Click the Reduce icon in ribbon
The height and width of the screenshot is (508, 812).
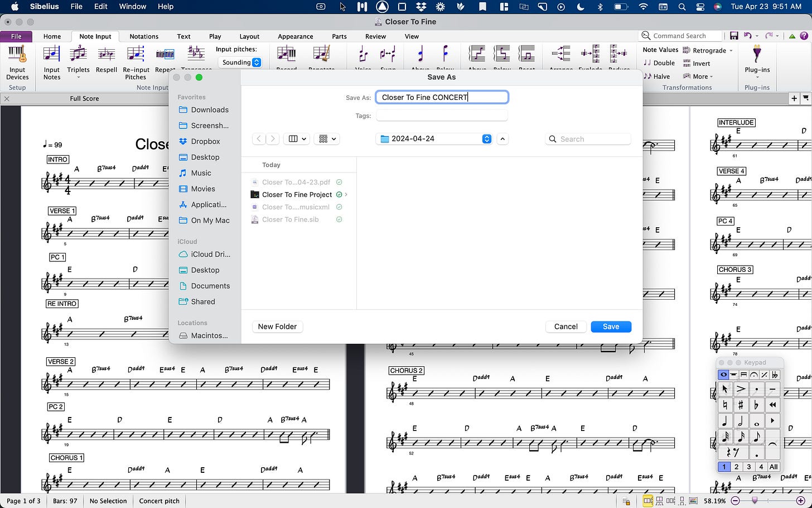[618, 55]
